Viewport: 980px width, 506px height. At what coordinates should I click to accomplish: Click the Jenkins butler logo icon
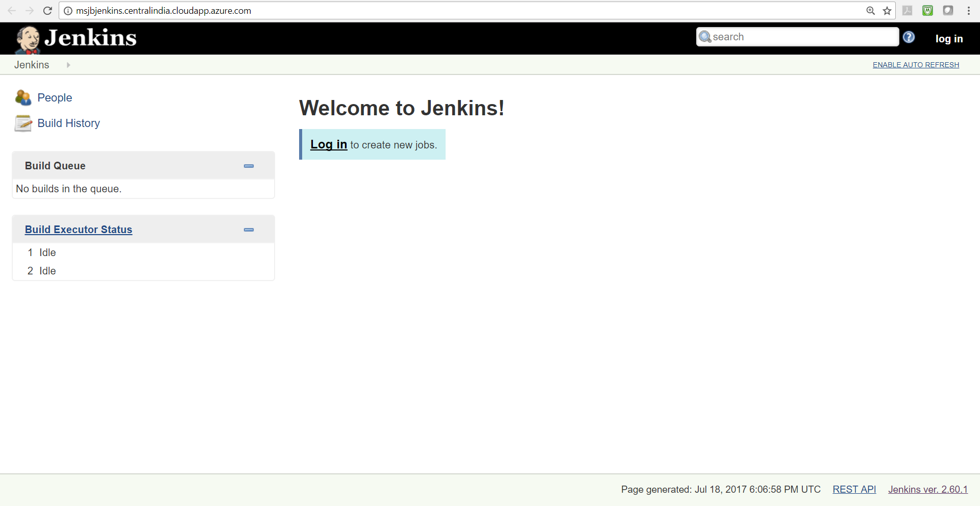pyautogui.click(x=28, y=39)
